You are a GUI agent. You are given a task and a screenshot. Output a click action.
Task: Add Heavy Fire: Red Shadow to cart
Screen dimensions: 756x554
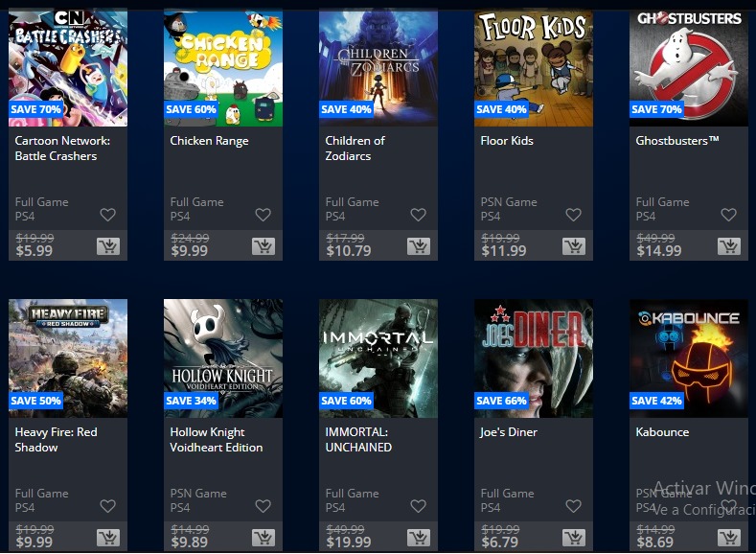pyautogui.click(x=108, y=538)
